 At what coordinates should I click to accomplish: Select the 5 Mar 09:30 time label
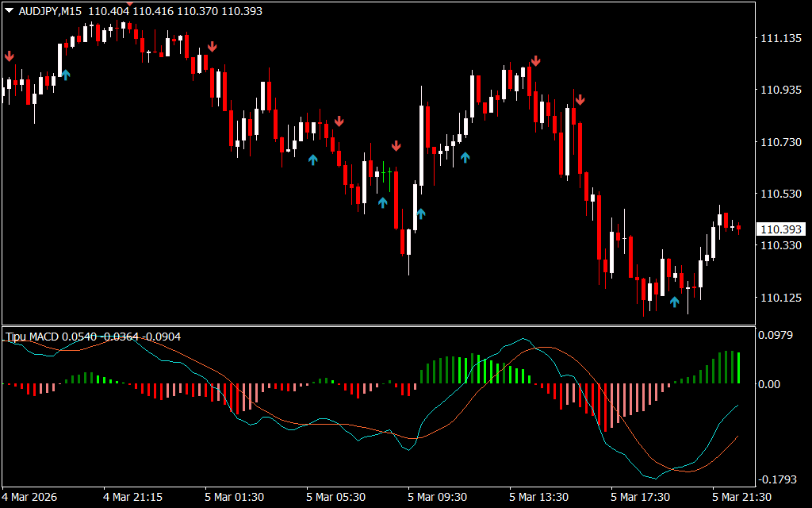438,497
